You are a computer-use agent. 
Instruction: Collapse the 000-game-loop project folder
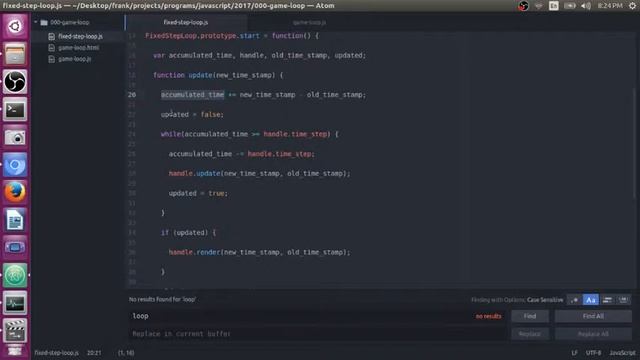tap(36, 22)
